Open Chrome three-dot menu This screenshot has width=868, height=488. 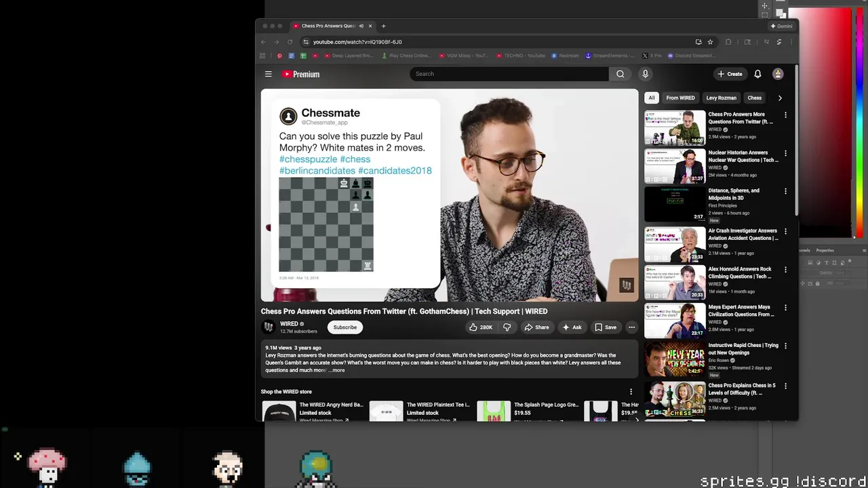[791, 42]
